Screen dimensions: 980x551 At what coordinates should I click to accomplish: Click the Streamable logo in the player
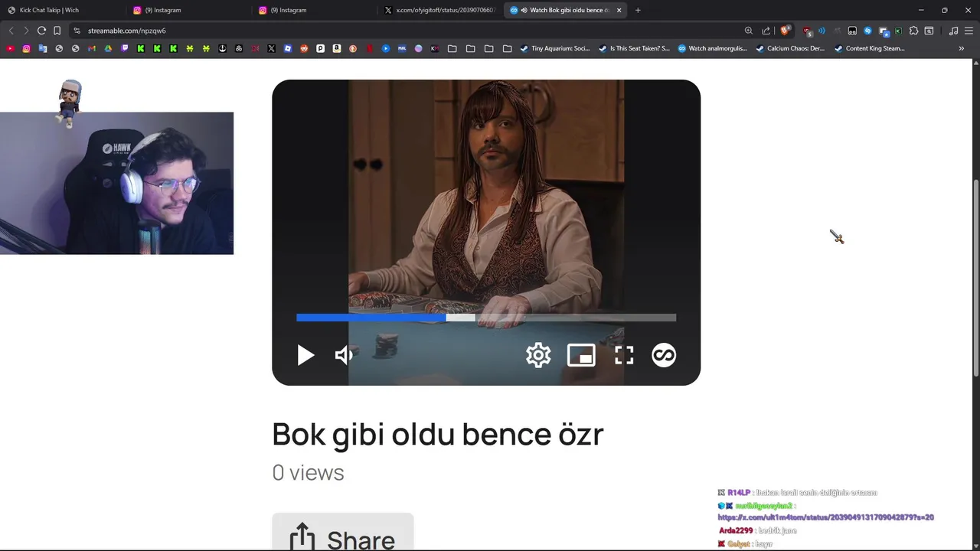(x=664, y=355)
